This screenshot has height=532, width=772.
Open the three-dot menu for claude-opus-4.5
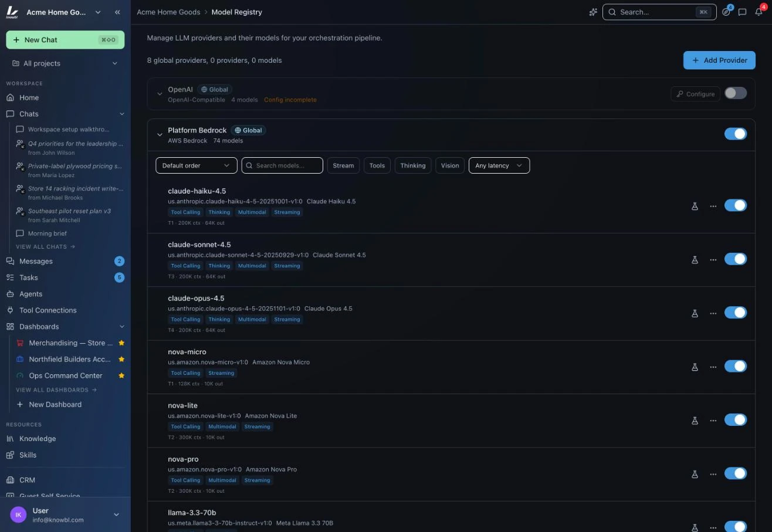click(x=713, y=313)
